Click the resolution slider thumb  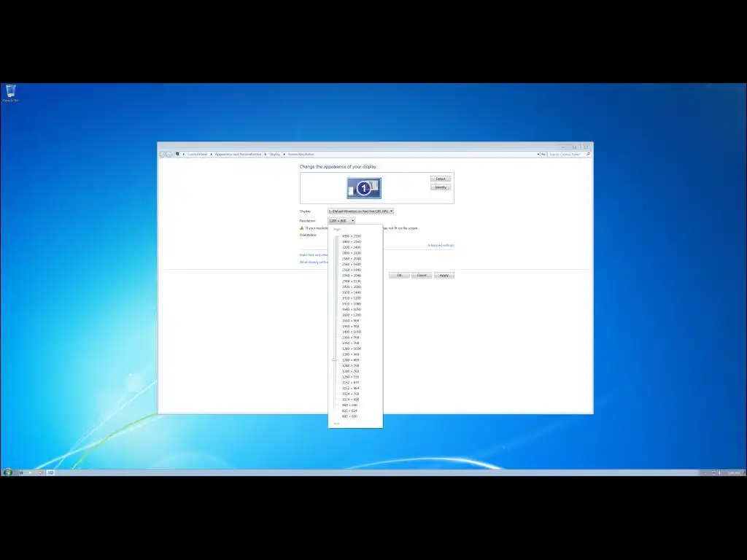click(334, 360)
